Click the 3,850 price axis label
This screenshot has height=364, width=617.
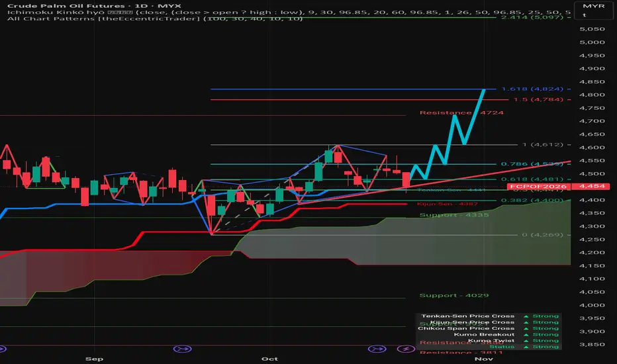click(x=593, y=344)
